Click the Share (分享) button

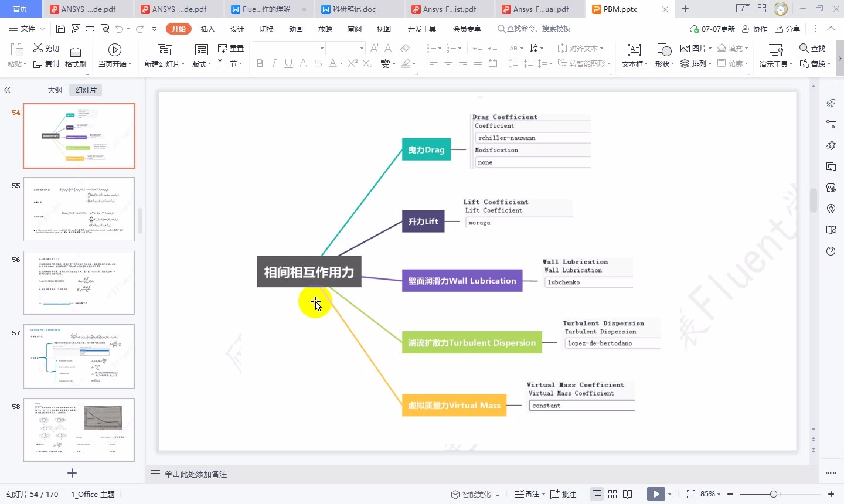tap(787, 29)
